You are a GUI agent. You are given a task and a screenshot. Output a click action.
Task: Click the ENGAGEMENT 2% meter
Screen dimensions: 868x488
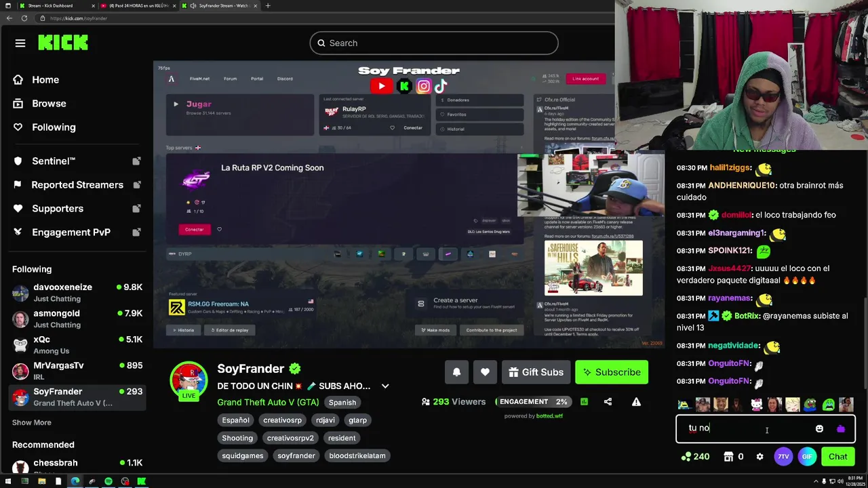(533, 402)
